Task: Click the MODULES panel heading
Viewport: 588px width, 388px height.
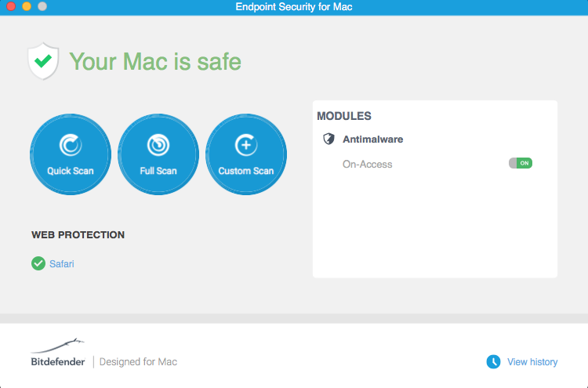Action: (344, 116)
